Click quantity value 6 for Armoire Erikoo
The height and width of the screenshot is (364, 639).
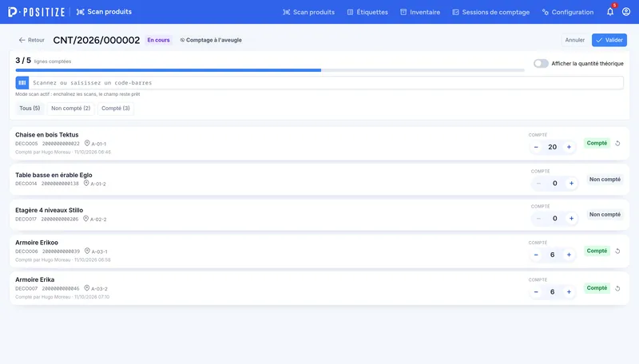552,255
